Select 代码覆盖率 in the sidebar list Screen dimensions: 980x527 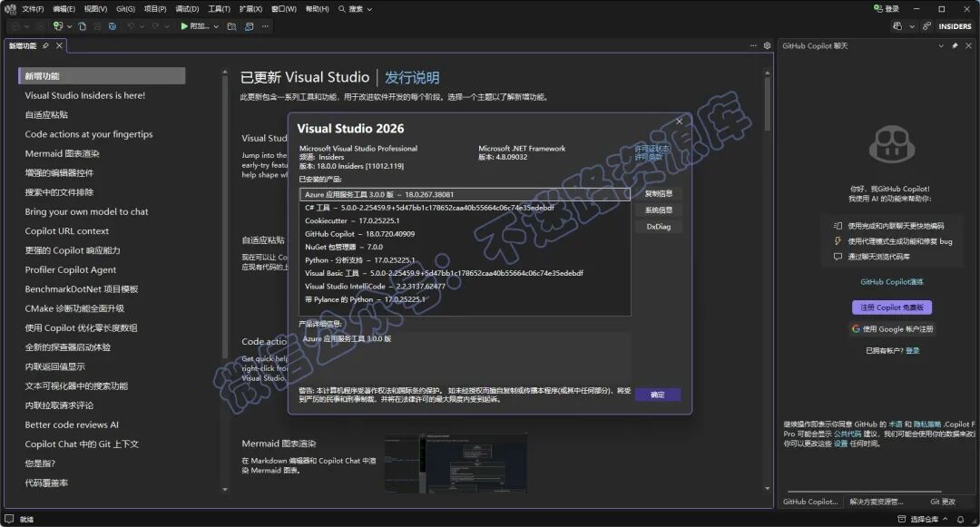click(x=46, y=483)
